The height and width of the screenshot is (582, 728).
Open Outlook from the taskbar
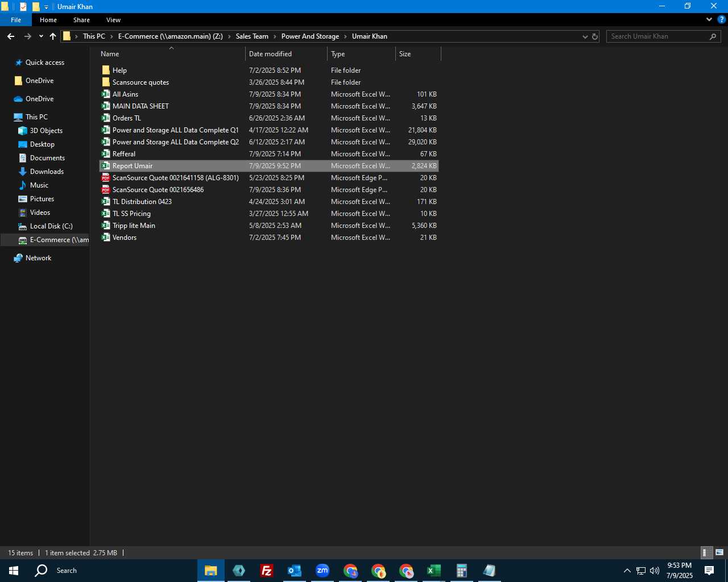[294, 571]
